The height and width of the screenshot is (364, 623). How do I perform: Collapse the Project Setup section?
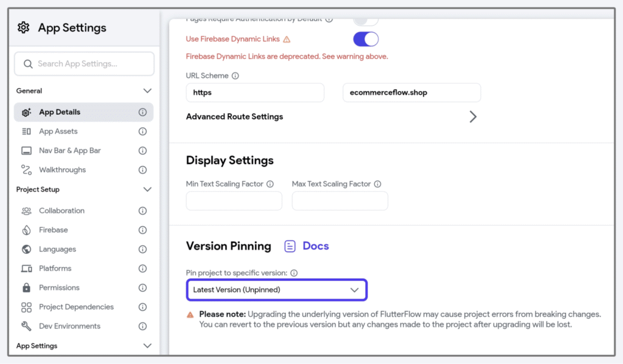point(147,190)
